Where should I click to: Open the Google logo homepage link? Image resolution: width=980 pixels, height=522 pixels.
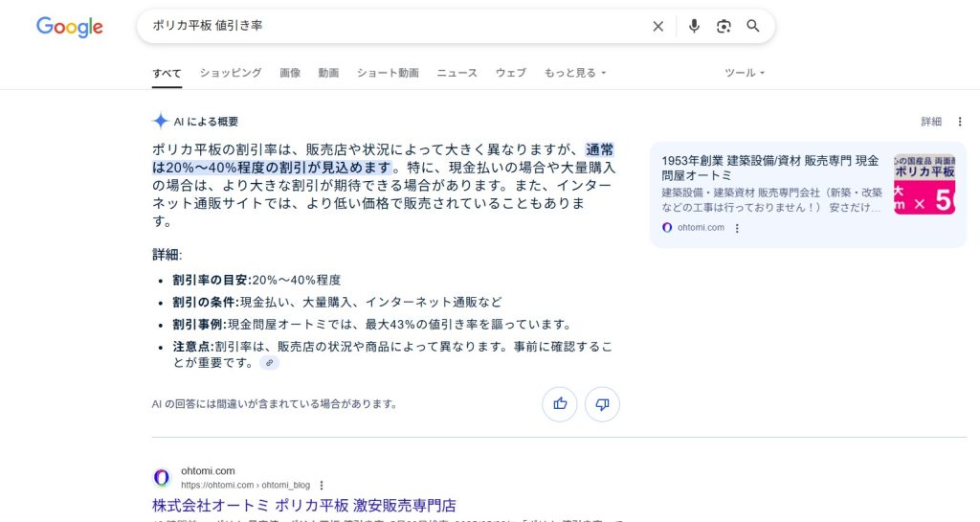(69, 27)
